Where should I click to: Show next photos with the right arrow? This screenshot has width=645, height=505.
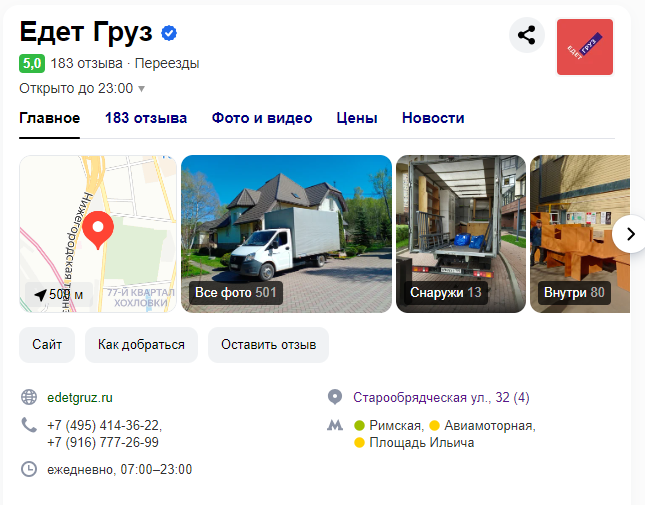[629, 234]
